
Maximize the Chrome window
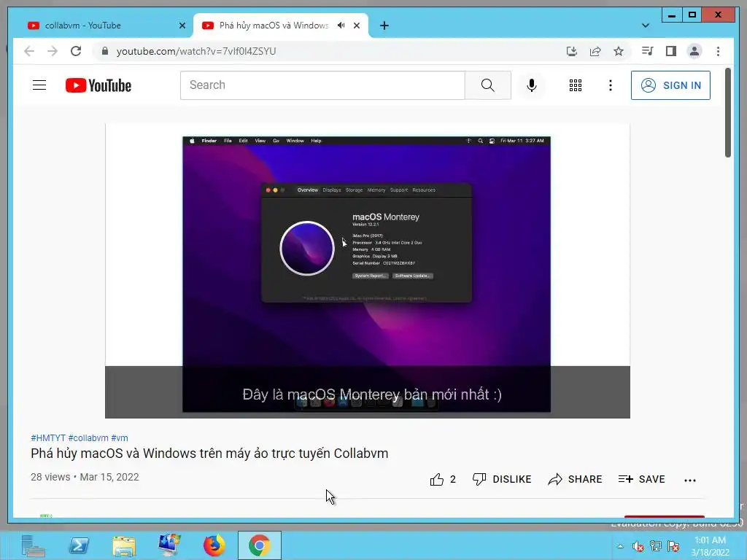[x=692, y=15]
